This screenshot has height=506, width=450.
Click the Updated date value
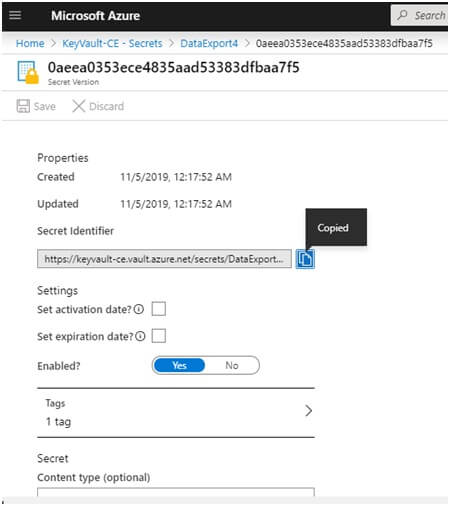pyautogui.click(x=176, y=204)
